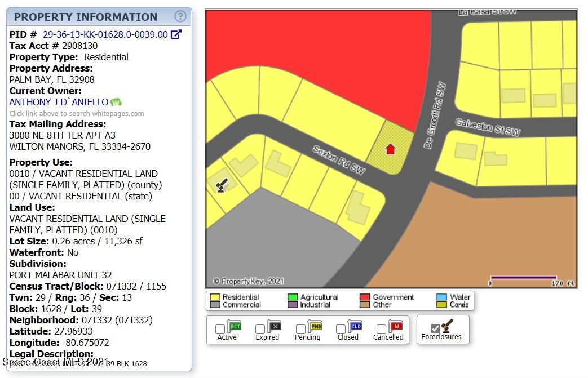Click the Commercial gray legend swatch
Screen dimensions: 588x378
(x=215, y=305)
